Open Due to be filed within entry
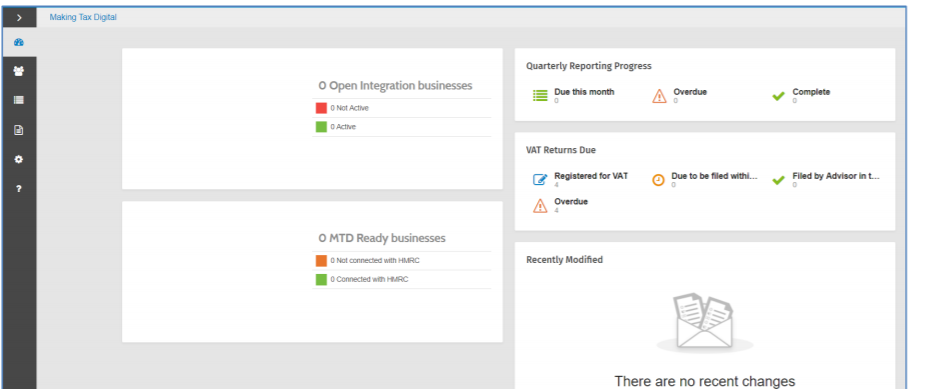 click(x=714, y=176)
